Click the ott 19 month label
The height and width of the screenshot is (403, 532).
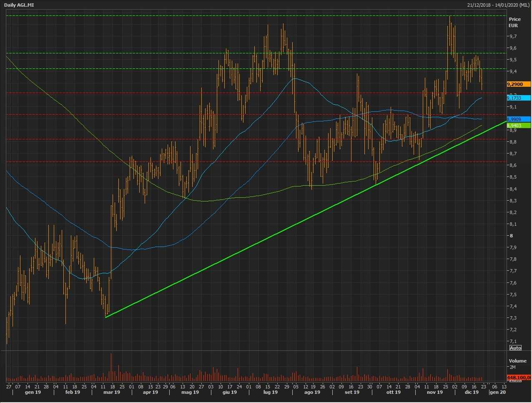393,392
